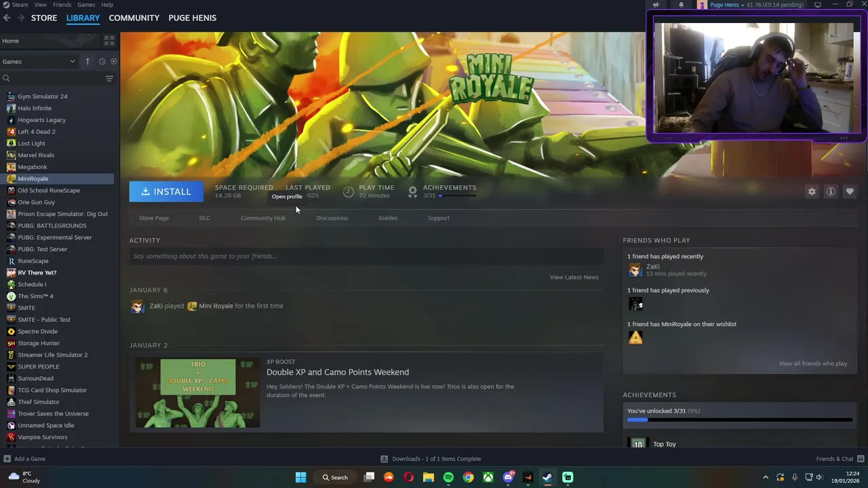
Task: Open Double XP and Camo Points Weekend article
Action: pyautogui.click(x=338, y=372)
